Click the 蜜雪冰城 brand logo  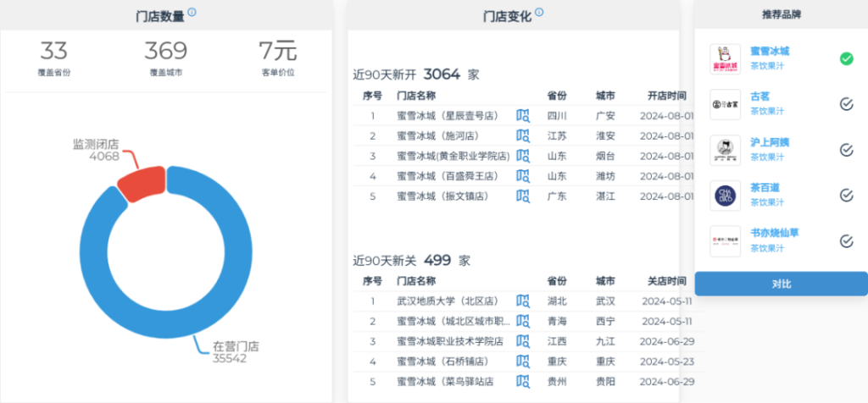point(726,59)
